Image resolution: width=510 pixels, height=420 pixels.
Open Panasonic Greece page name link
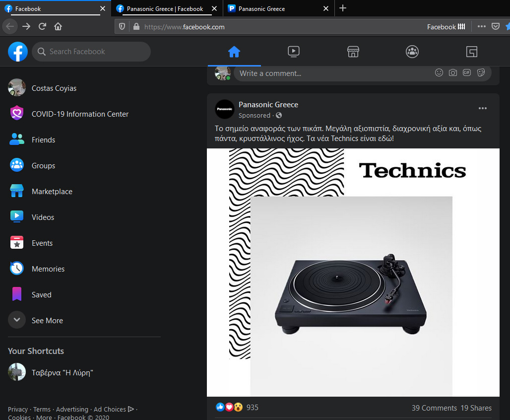pyautogui.click(x=268, y=105)
